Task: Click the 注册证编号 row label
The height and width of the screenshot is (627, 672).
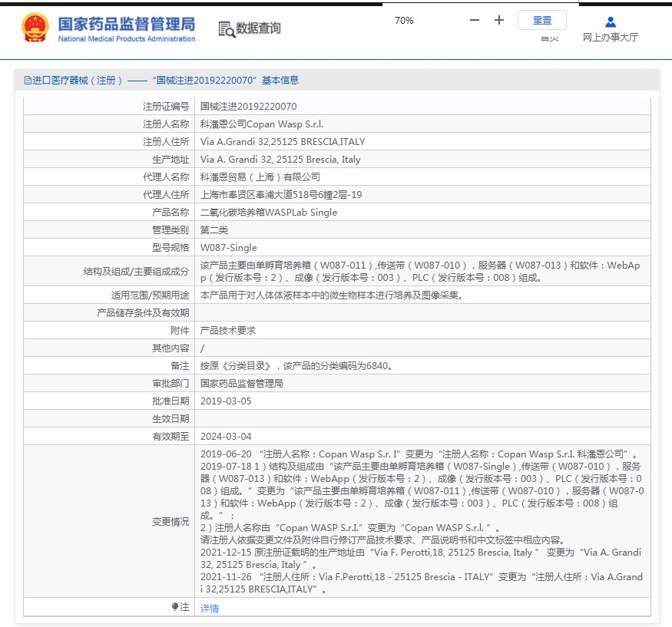Action: [166, 106]
